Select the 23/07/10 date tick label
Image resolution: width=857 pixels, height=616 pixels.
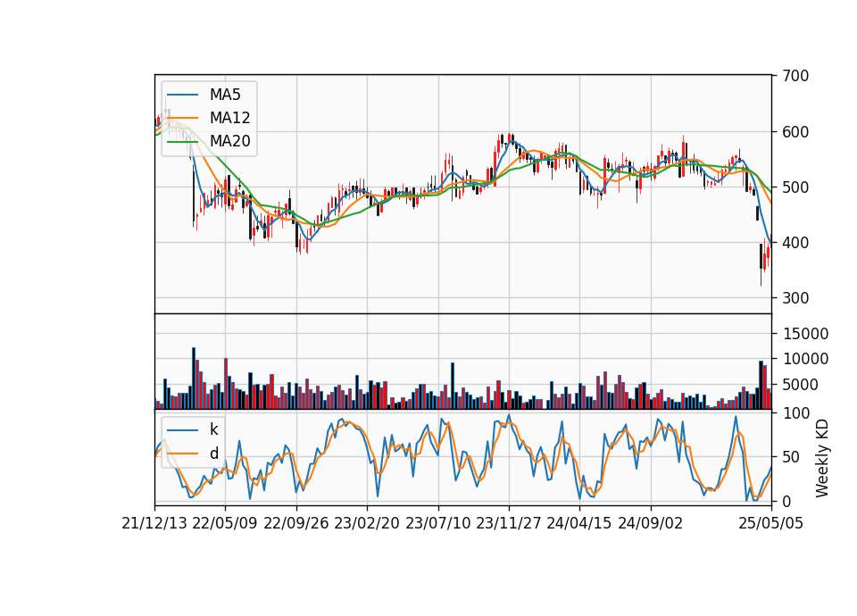[437, 523]
